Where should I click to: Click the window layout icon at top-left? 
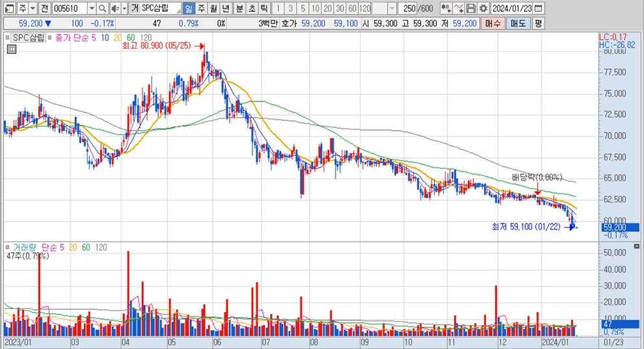(8, 8)
